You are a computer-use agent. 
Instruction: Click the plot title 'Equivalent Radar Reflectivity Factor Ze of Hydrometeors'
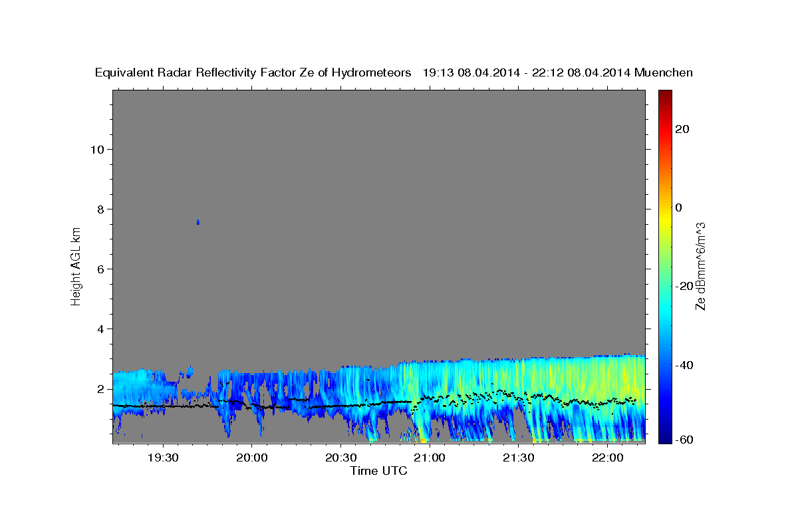click(x=253, y=72)
